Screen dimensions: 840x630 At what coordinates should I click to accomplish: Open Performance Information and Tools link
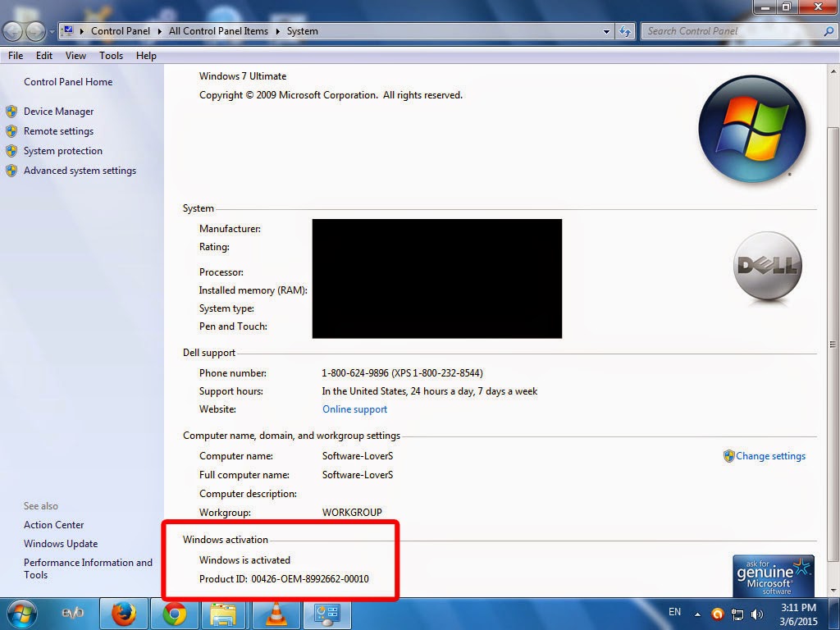(88, 568)
